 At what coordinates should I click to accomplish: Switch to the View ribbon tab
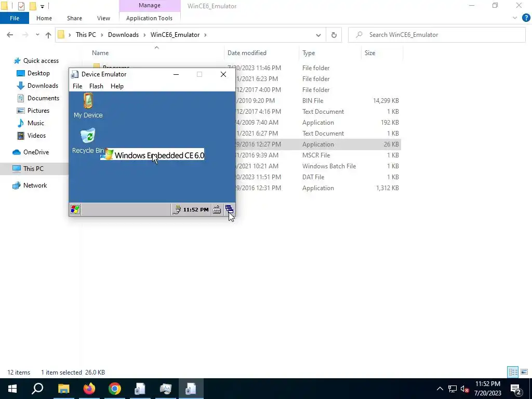(103, 18)
